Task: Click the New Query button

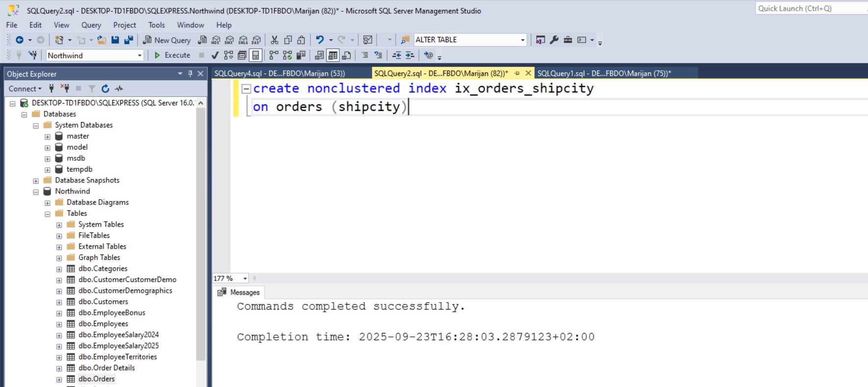Action: tap(167, 40)
